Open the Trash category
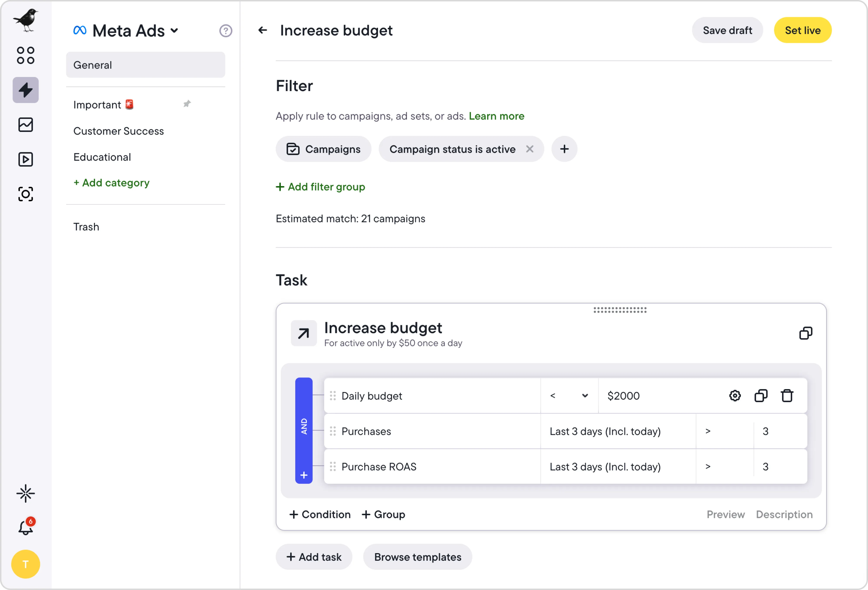This screenshot has height=590, width=868. pyautogui.click(x=86, y=227)
